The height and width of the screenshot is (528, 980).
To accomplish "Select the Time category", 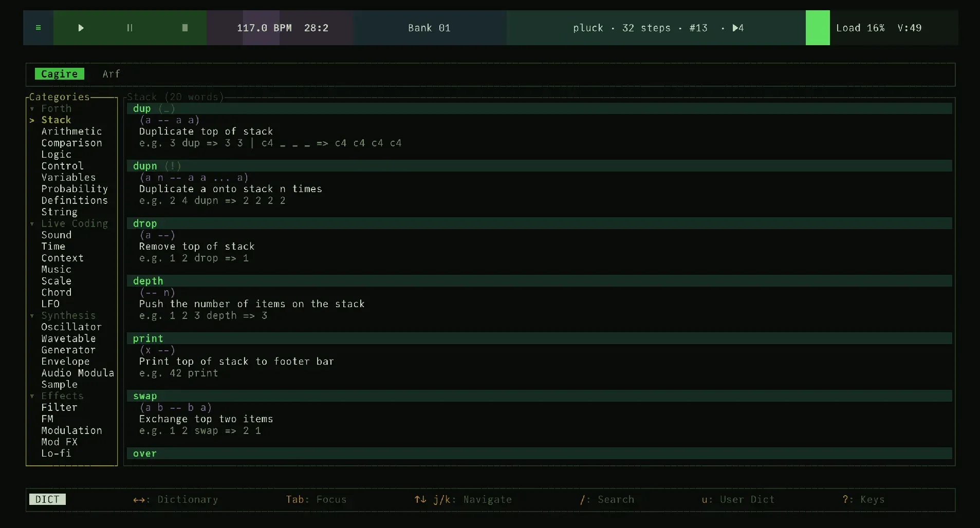I will pos(53,247).
